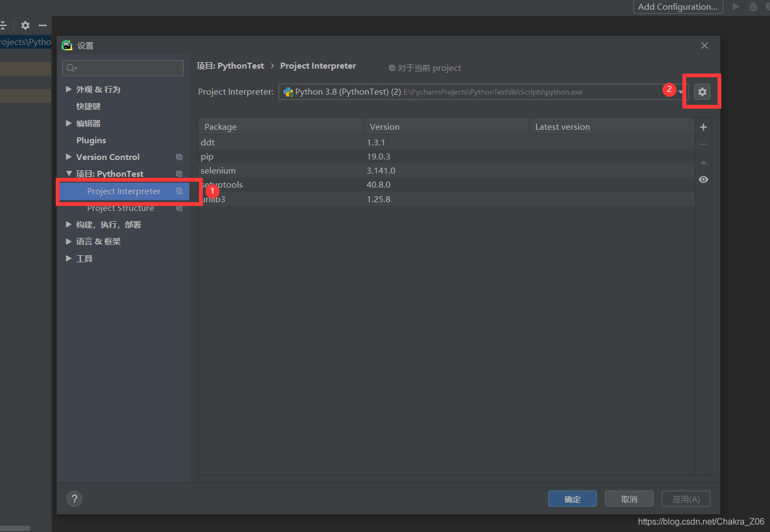Close the settings dialog with X
Screen dimensions: 770x532
(x=705, y=45)
